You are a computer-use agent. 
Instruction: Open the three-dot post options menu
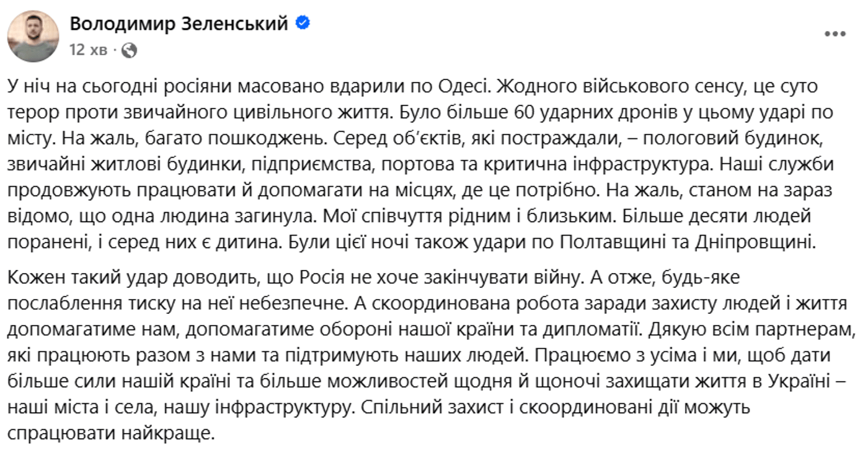click(x=836, y=34)
